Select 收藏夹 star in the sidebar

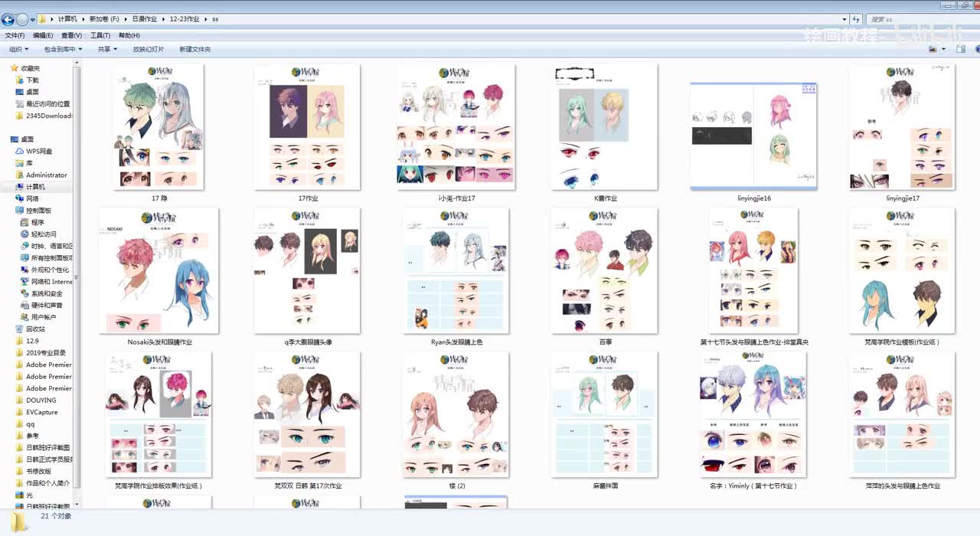click(x=14, y=68)
